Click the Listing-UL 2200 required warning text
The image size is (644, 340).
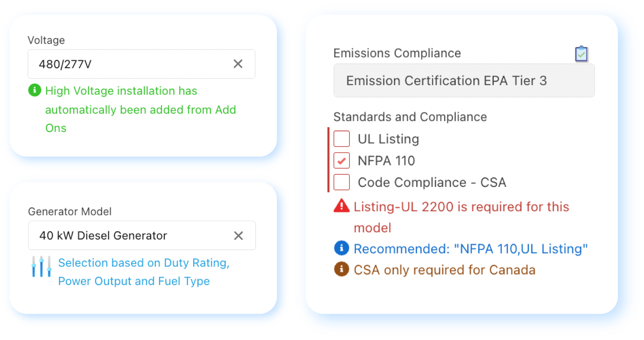pos(461,217)
